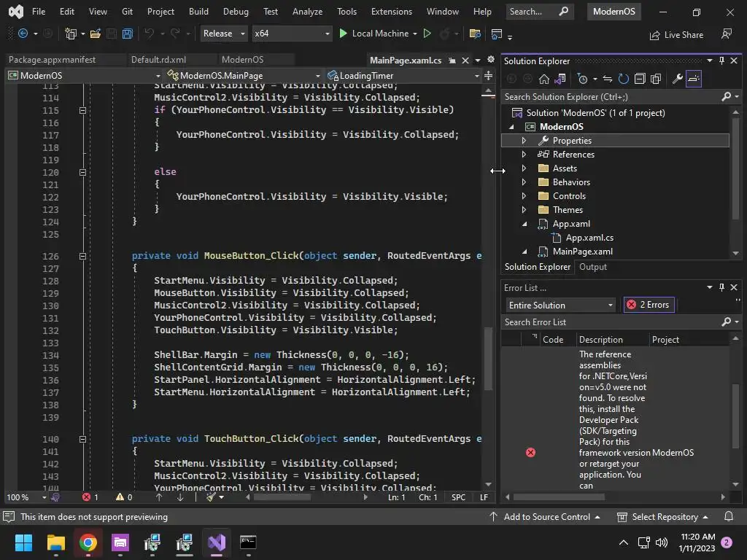The image size is (747, 560).
Task: Click Solution Explorer Home icon
Action: 543,79
